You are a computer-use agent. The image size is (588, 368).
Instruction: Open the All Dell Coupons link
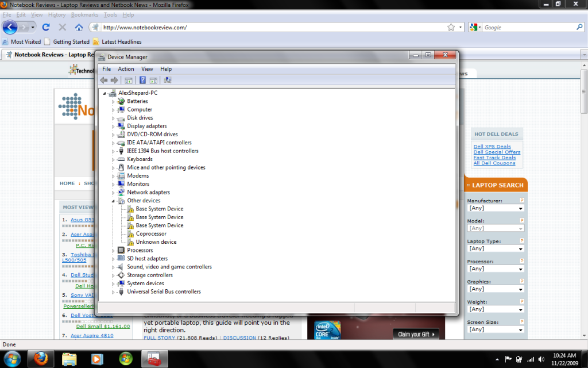tap(494, 163)
